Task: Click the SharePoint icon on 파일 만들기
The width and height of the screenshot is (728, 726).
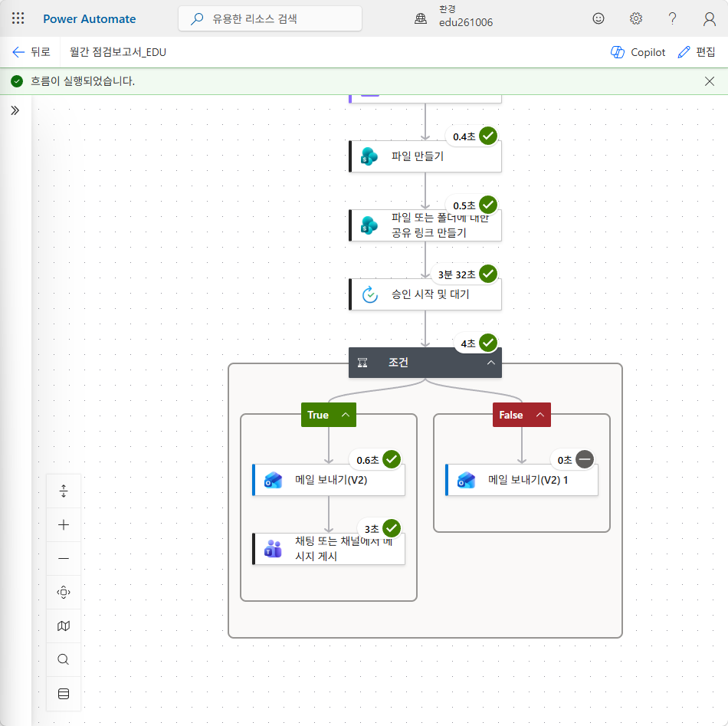Action: pos(369,156)
